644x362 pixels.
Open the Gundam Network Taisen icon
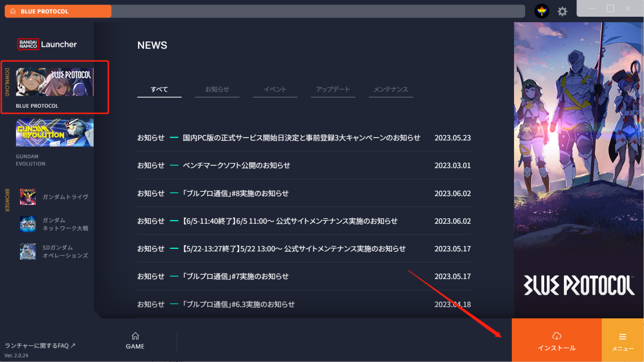pos(28,224)
